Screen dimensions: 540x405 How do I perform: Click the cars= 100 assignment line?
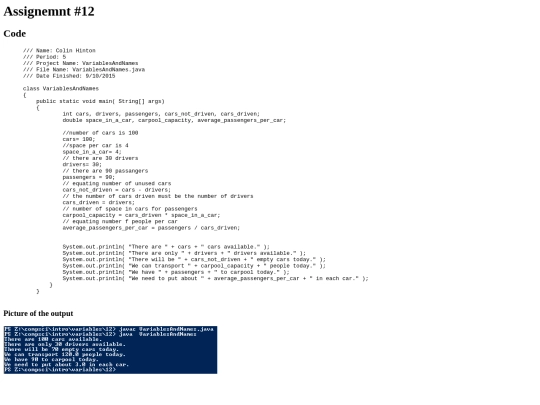79,139
